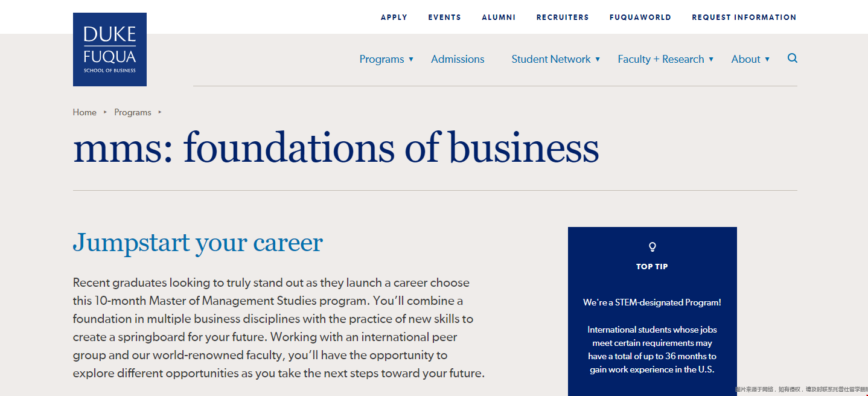This screenshot has height=396, width=868.
Task: Open the Faculty + Research menu
Action: point(661,59)
